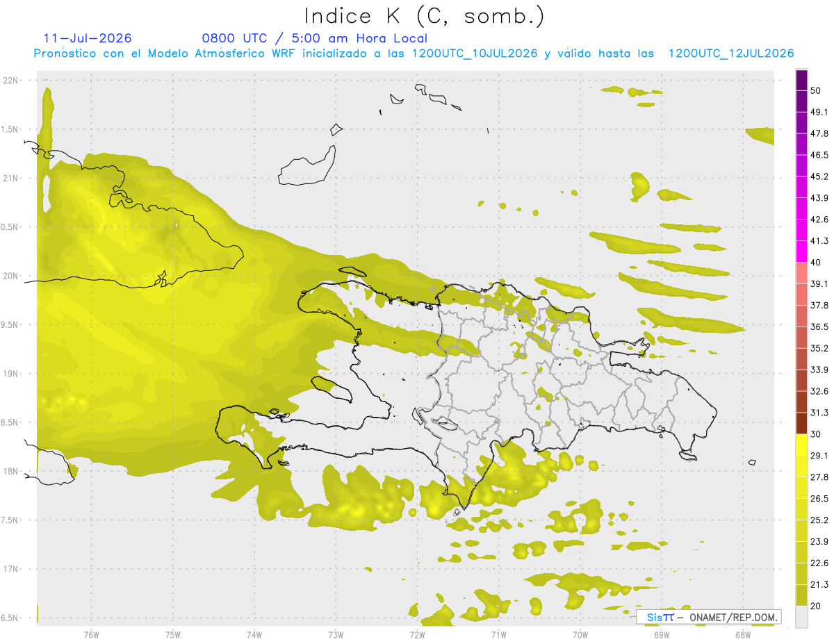
Task: Click the "21N" latitude axis label
Action: (12, 178)
